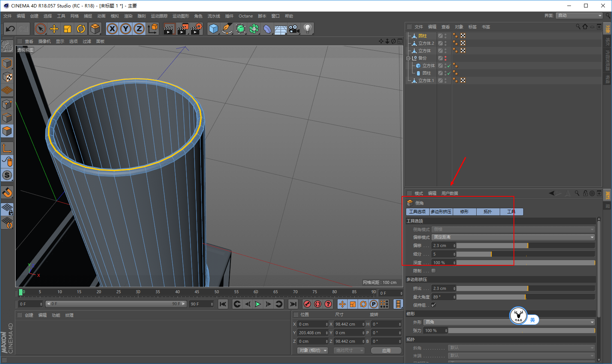
Task: Go to start of animation
Action: [x=223, y=304]
